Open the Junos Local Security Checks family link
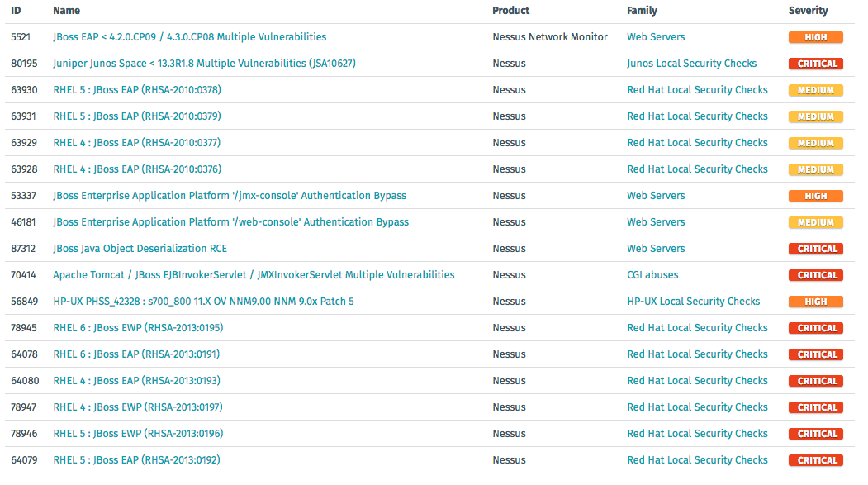 point(692,64)
